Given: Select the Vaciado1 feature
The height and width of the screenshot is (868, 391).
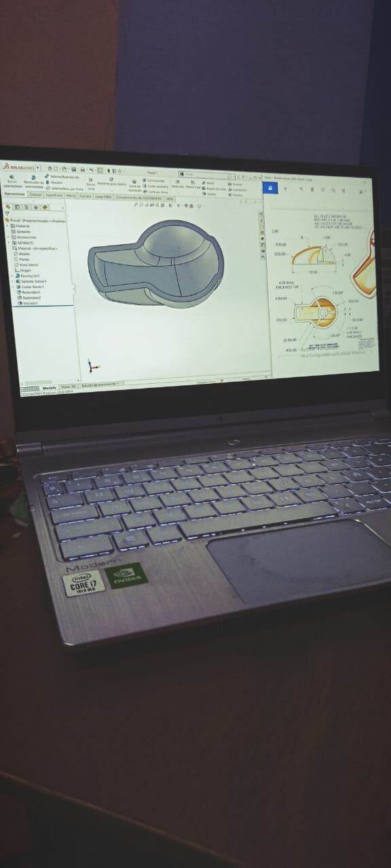Looking at the screenshot, I should [x=28, y=303].
